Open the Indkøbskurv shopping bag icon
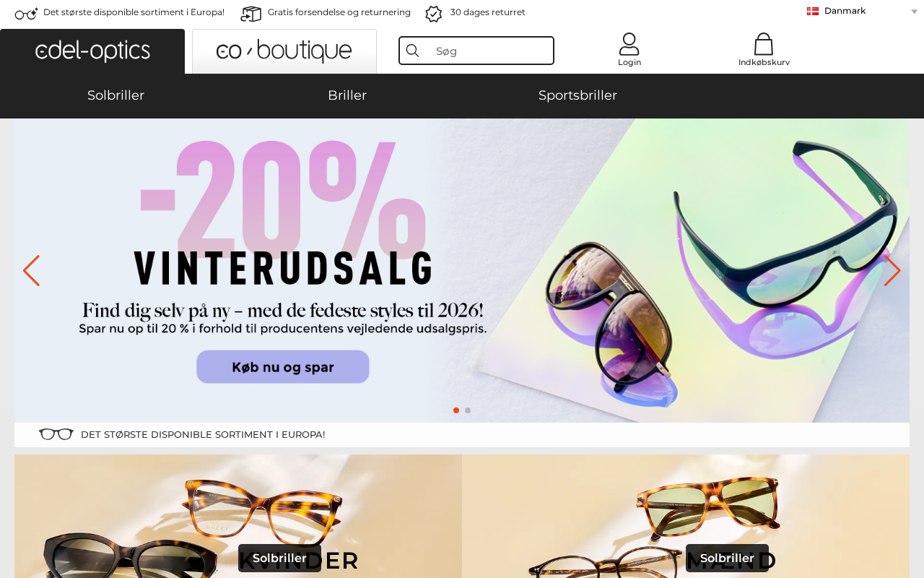The image size is (924, 578). (x=764, y=44)
